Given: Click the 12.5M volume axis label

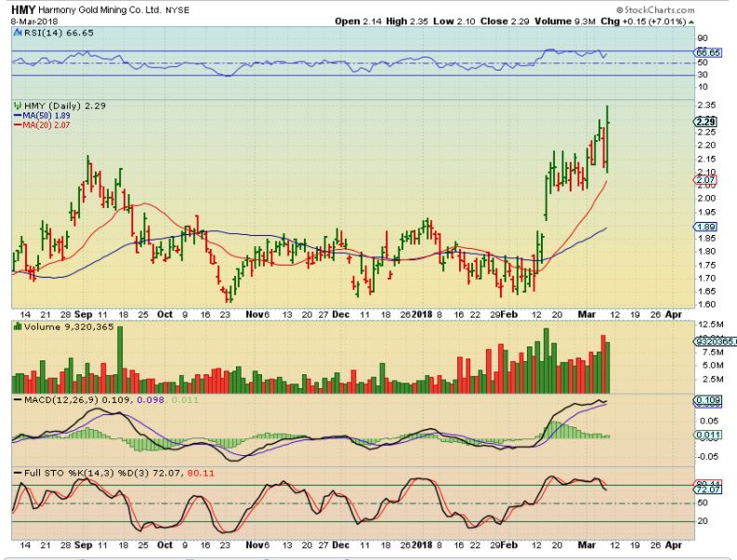Looking at the screenshot, I should click(x=711, y=325).
